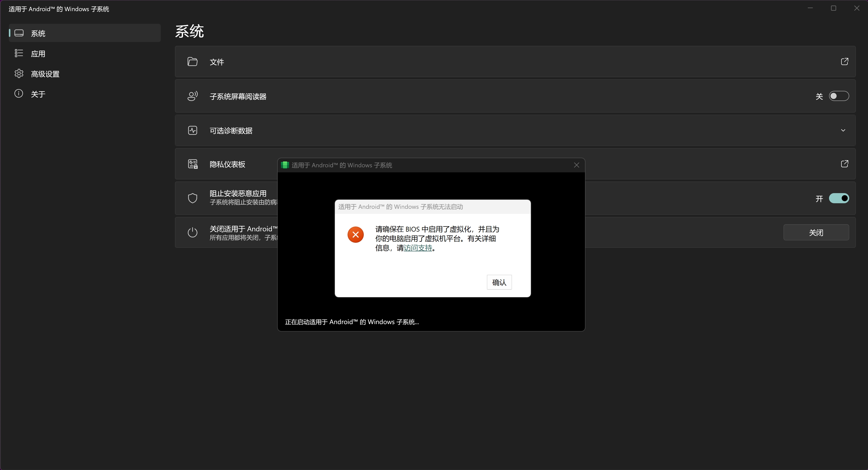Screen dimensions: 868x470
Task: Disable the 阻止安装恶意应用 switch
Action: [839, 198]
